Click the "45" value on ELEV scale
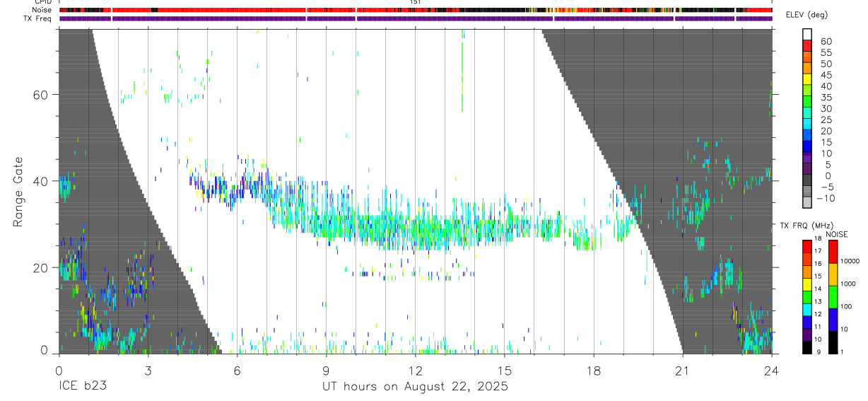This screenshot has height=401, width=868. pos(826,75)
